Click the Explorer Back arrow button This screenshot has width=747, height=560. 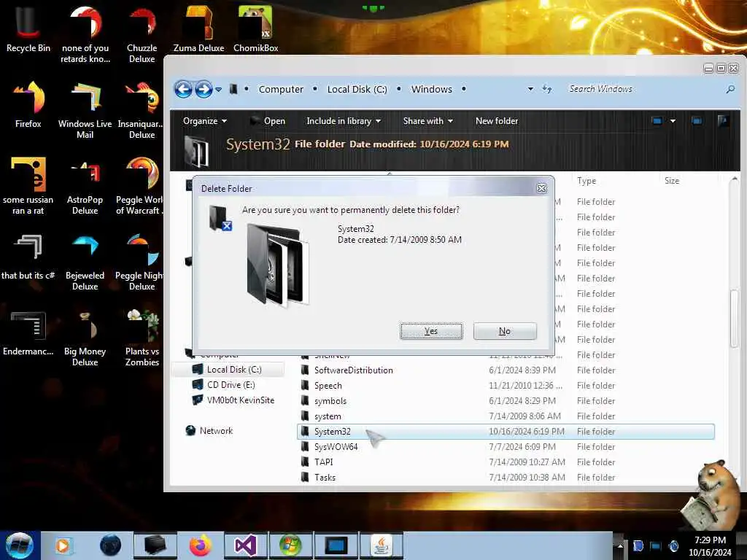tap(183, 89)
